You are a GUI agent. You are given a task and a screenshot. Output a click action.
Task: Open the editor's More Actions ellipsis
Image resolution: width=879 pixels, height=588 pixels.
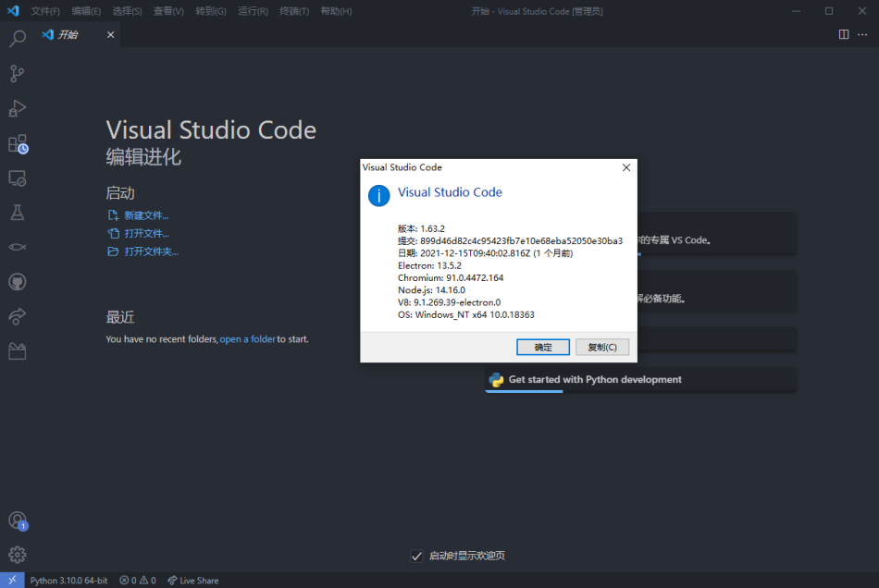862,35
